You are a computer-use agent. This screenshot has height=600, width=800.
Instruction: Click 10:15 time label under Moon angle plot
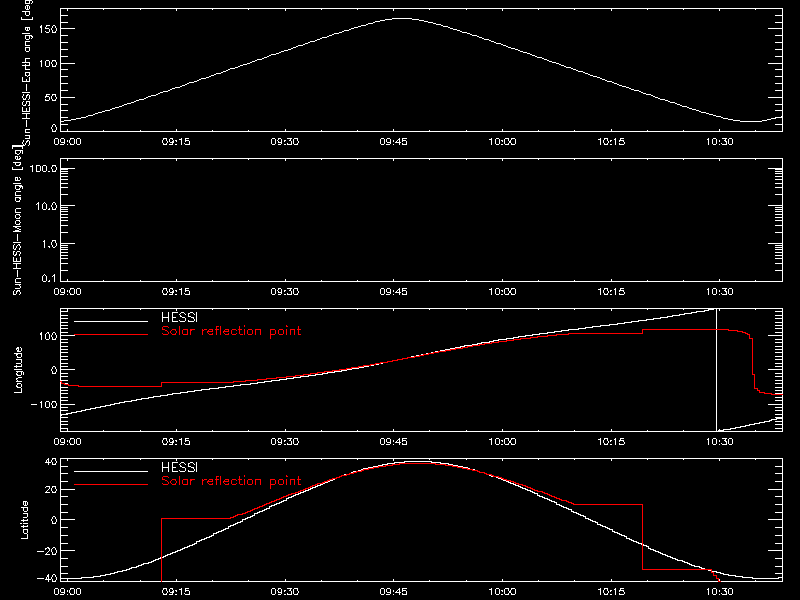611,292
